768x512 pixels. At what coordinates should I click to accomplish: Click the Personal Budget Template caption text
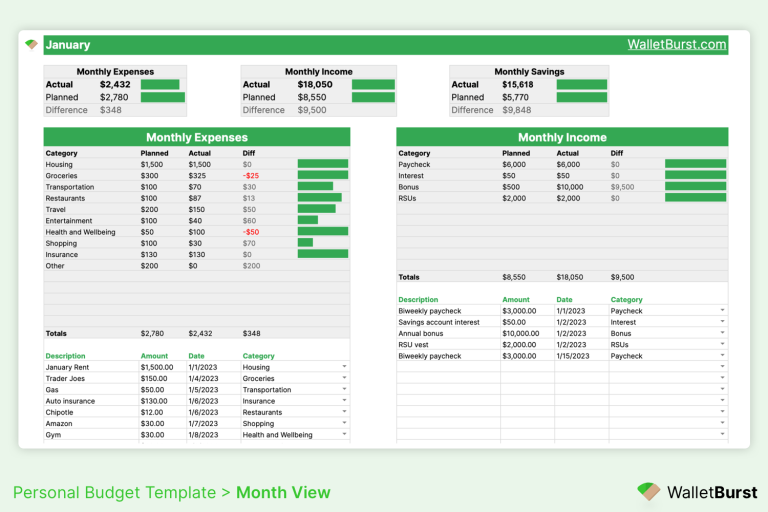(x=114, y=492)
